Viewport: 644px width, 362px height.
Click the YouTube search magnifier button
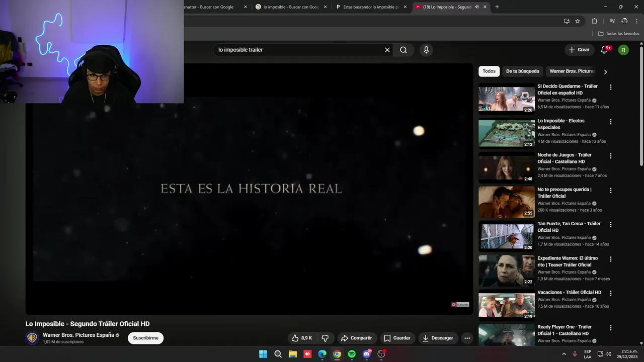click(x=404, y=50)
